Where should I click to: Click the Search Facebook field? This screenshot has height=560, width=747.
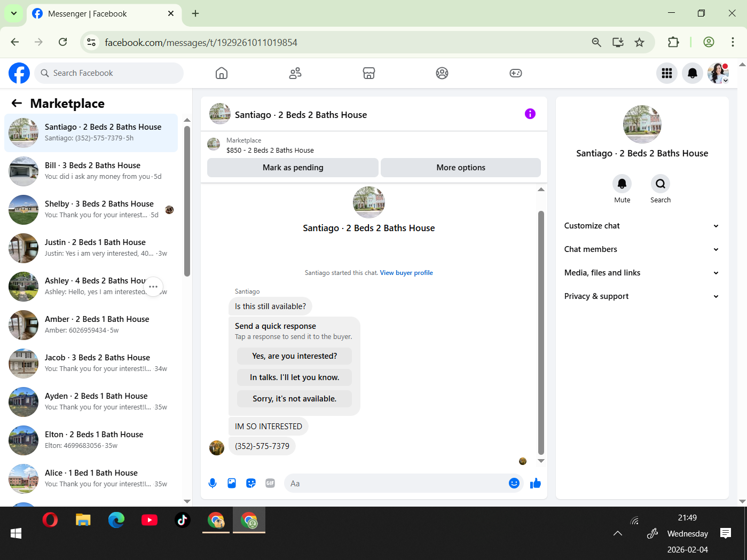point(109,73)
